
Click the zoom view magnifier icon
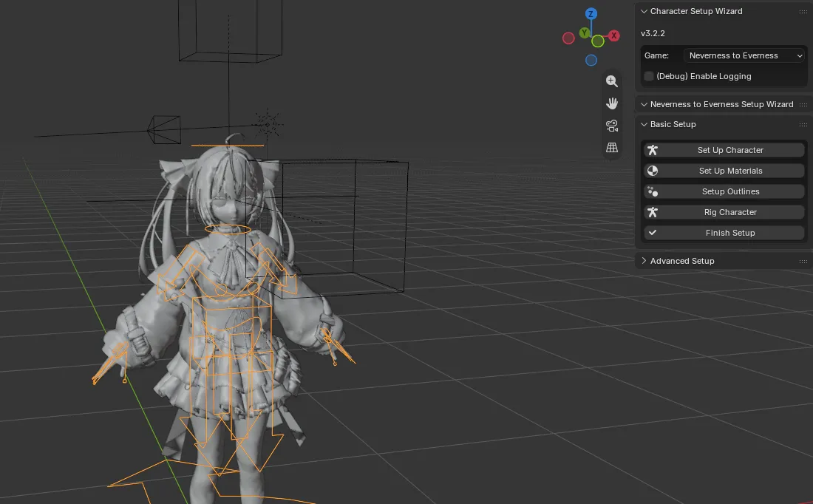click(x=612, y=81)
